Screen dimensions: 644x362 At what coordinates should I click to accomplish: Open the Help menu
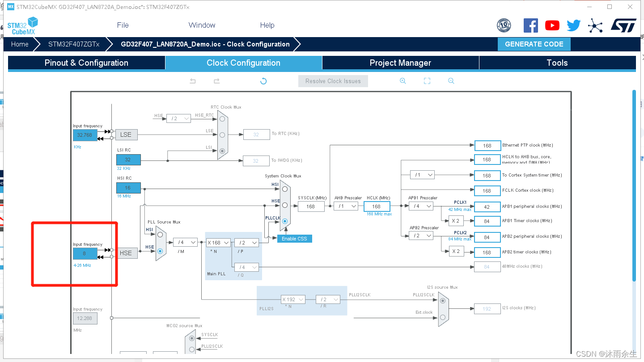coord(267,25)
